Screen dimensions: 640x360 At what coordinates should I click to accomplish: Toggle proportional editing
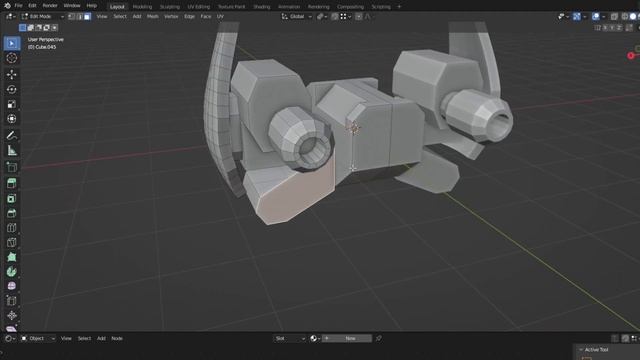click(x=358, y=16)
